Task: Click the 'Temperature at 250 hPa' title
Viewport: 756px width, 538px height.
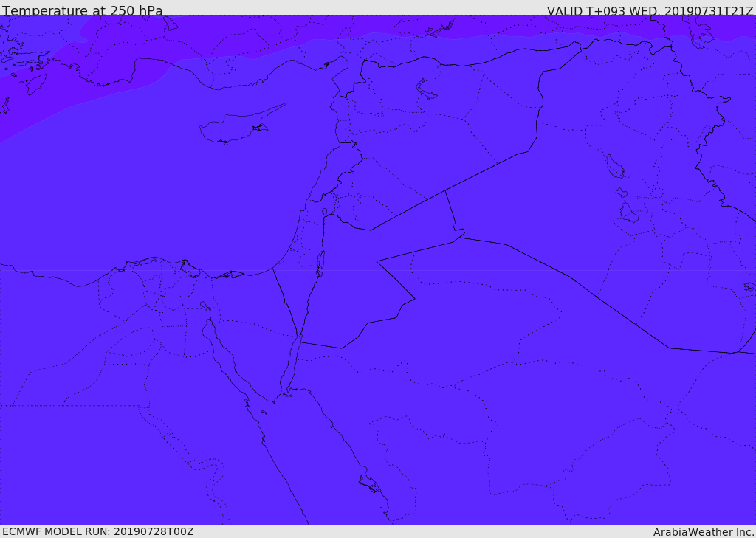Action: pyautogui.click(x=83, y=10)
